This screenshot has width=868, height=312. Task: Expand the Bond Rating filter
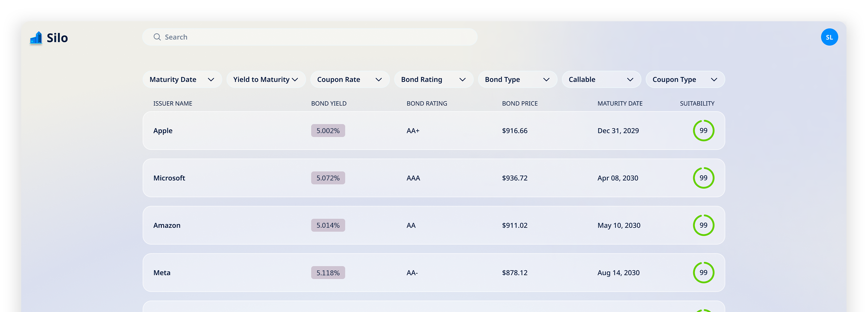click(434, 80)
